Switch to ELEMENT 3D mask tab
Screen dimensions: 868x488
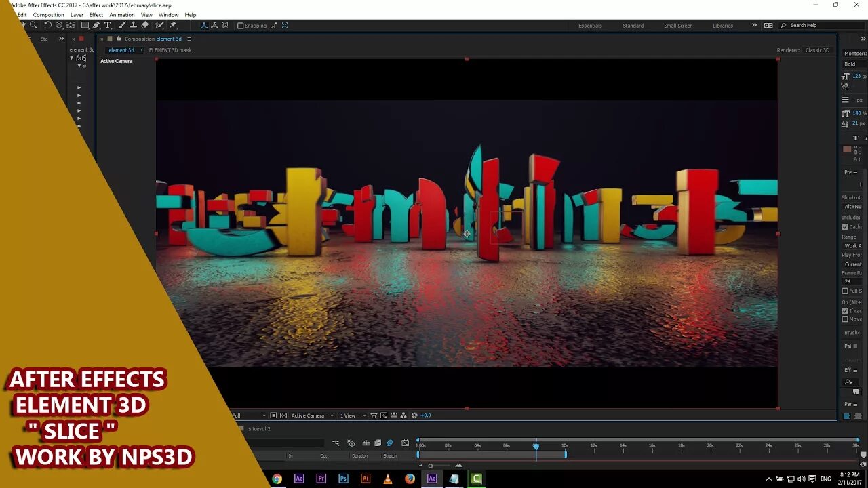coord(170,50)
